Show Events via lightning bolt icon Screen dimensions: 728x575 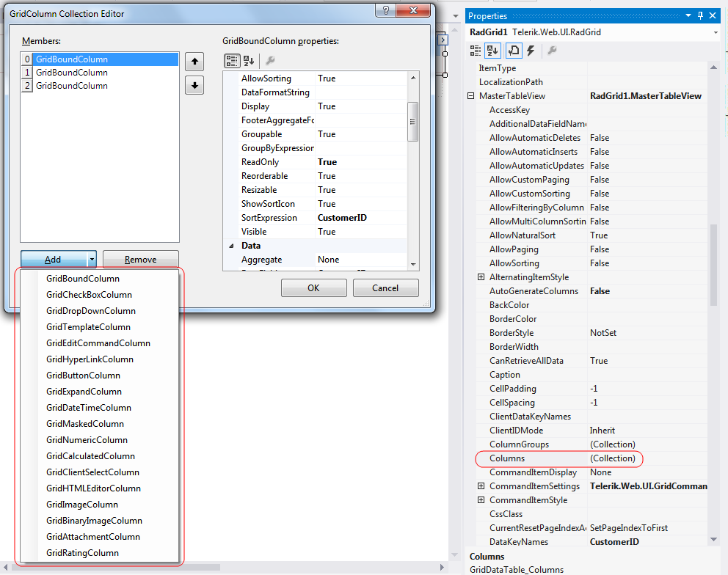pos(531,50)
